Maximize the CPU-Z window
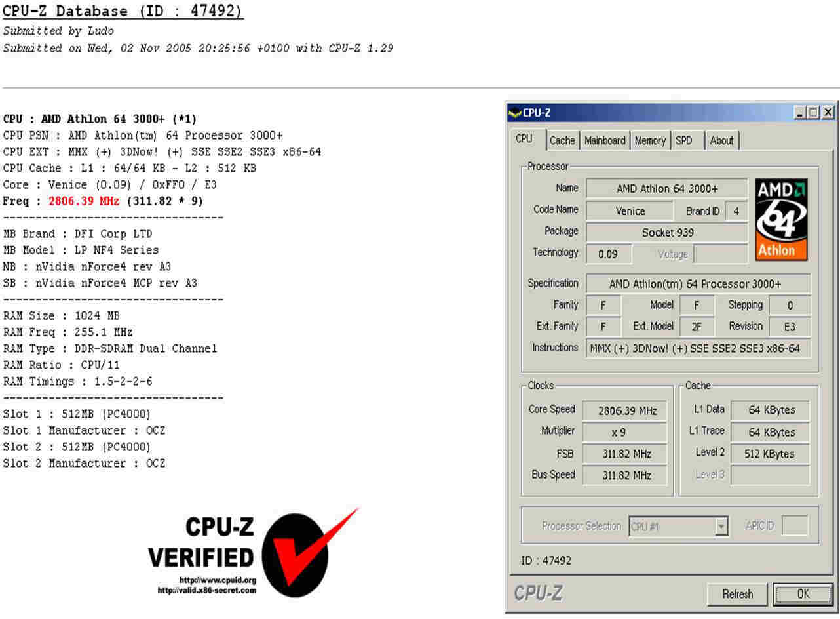The width and height of the screenshot is (840, 619). click(x=813, y=113)
